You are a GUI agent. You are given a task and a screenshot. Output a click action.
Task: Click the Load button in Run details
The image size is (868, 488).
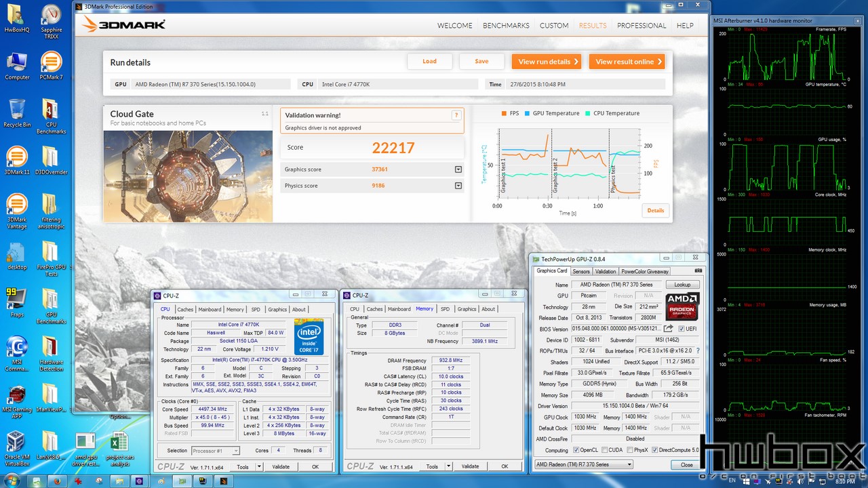click(x=430, y=61)
